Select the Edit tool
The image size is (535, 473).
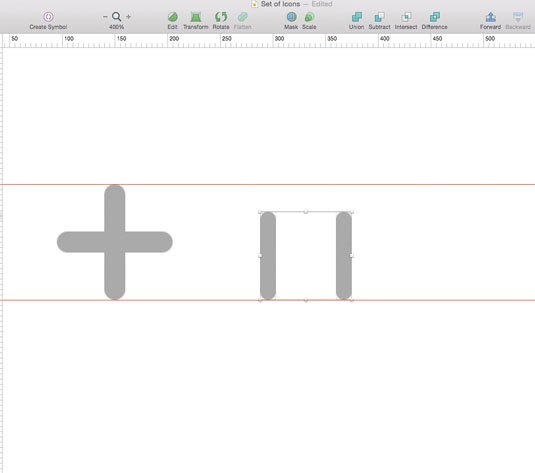173,17
